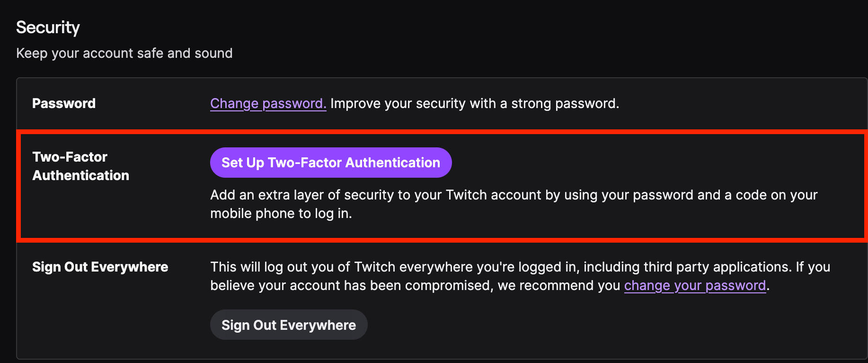
Task: Click the Sign Out Everywhere button
Action: tap(289, 325)
